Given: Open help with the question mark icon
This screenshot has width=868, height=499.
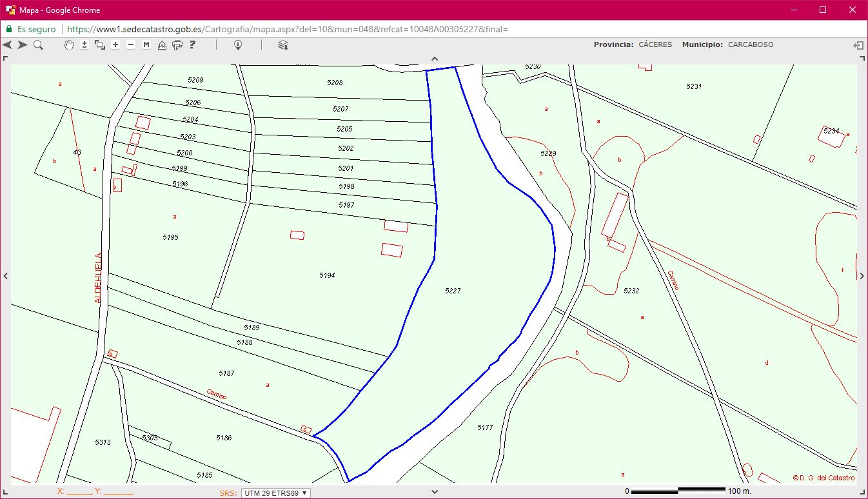Looking at the screenshot, I should (x=192, y=44).
